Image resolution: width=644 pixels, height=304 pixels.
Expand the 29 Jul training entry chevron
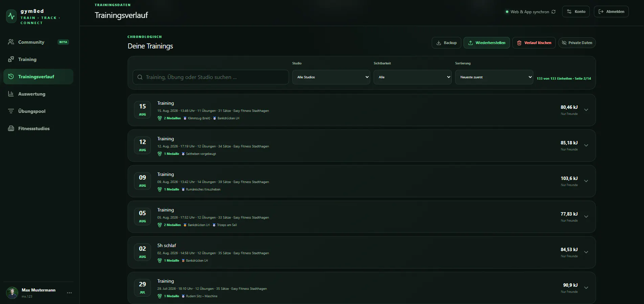point(586,288)
